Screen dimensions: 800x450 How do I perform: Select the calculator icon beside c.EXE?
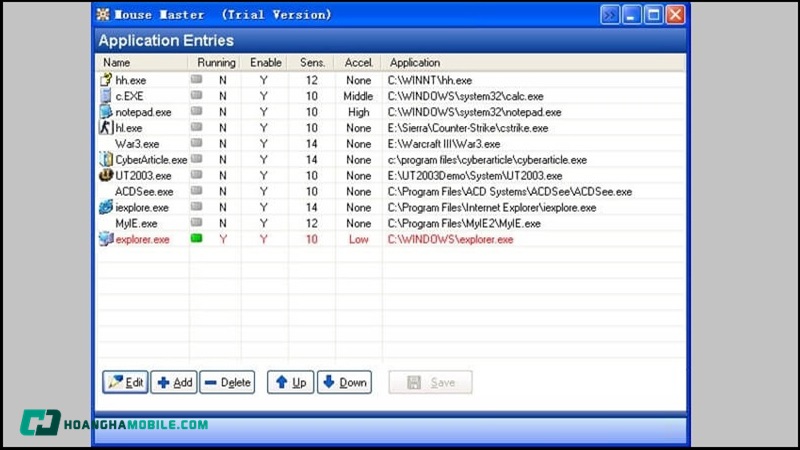pos(106,96)
